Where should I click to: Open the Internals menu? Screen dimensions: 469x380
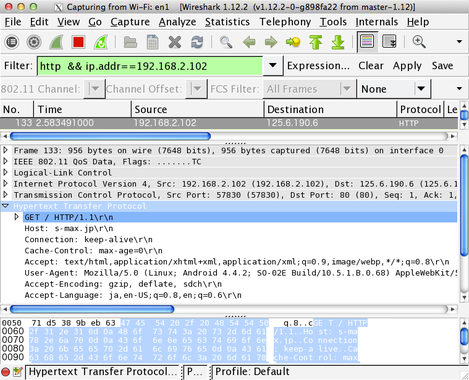click(x=377, y=22)
